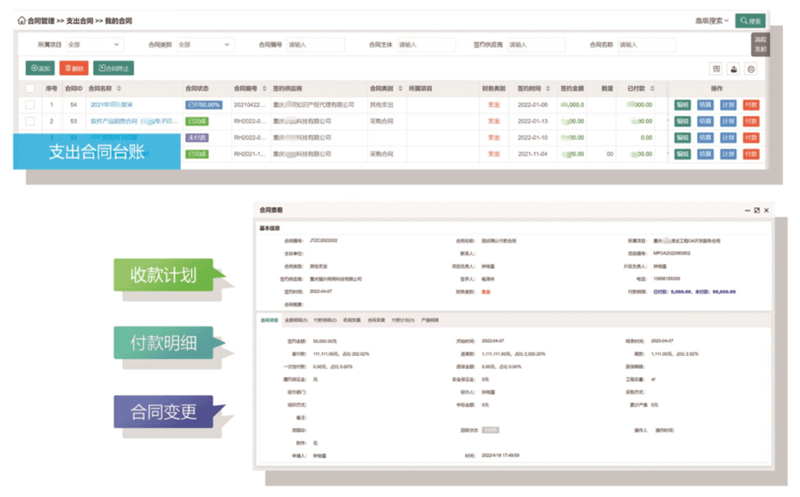This screenshot has height=497, width=800.
Task: Expand the 高级搜索 advanced search options
Action: pos(712,20)
